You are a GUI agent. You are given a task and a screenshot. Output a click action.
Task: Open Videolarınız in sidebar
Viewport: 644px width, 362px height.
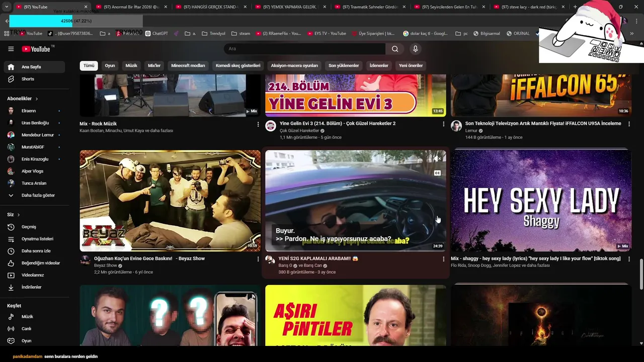pyautogui.click(x=34, y=275)
